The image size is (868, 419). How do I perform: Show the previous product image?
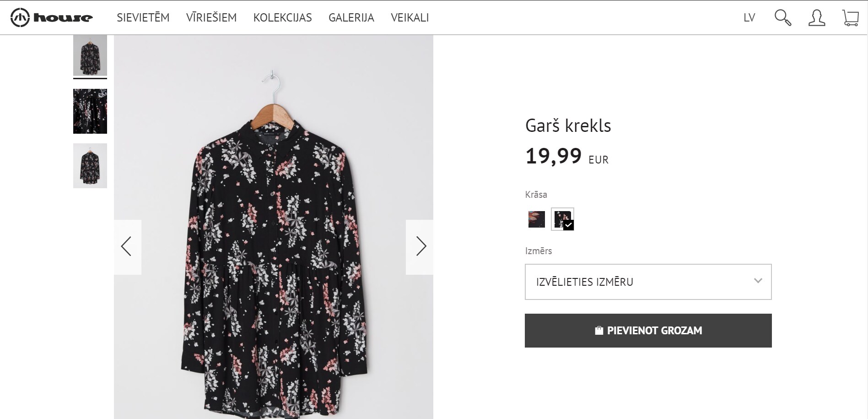tap(127, 247)
